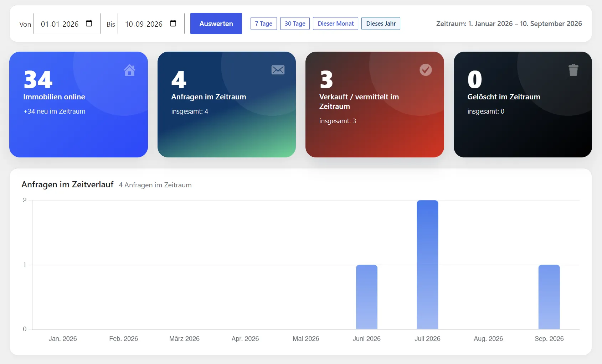This screenshot has width=602, height=364.
Task: Click the 'März 2026' axis label
Action: point(184,339)
